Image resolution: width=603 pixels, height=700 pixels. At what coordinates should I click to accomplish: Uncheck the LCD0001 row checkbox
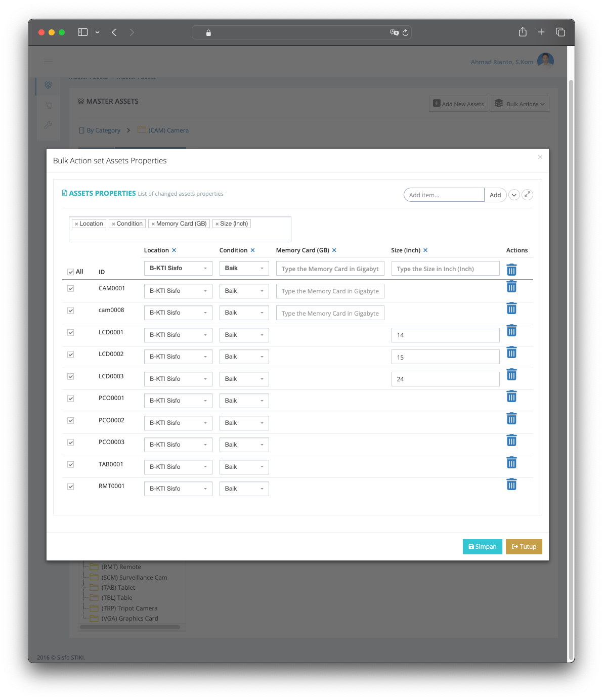[71, 333]
